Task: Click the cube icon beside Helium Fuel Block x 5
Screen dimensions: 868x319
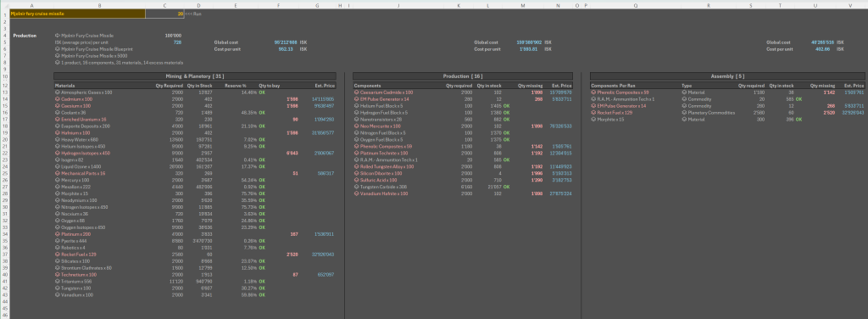Action: 357,106
